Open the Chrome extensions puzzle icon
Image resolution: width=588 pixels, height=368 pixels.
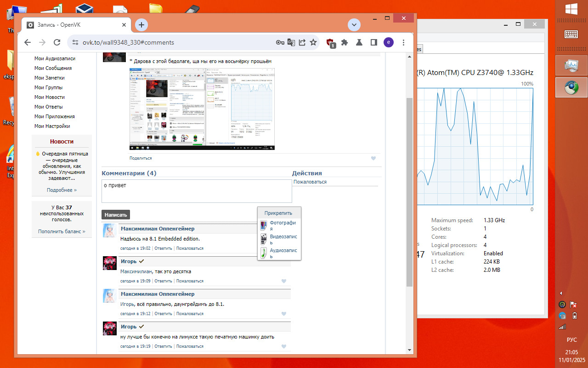pos(345,42)
